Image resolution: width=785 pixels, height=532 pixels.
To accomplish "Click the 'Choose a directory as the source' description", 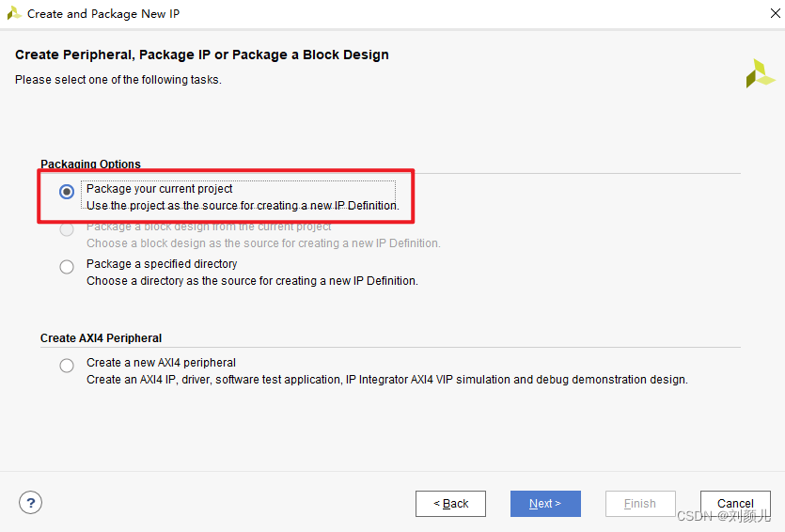I will [x=252, y=281].
